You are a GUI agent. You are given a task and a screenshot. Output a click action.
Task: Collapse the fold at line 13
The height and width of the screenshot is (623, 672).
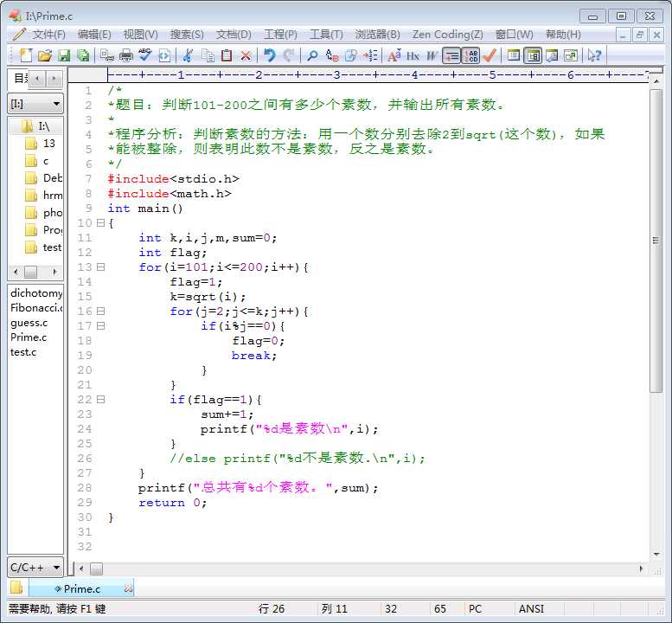[x=100, y=267]
